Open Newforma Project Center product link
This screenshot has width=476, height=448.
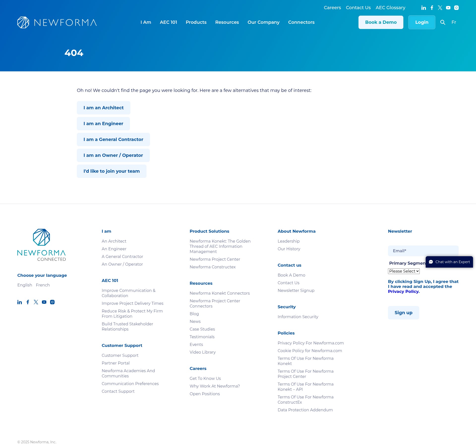[215, 259]
